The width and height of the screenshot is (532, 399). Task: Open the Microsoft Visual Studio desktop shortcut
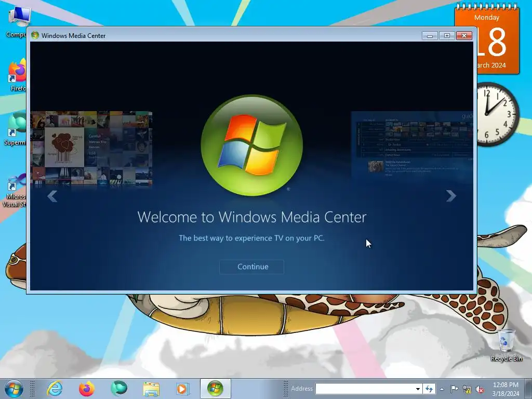tap(14, 191)
